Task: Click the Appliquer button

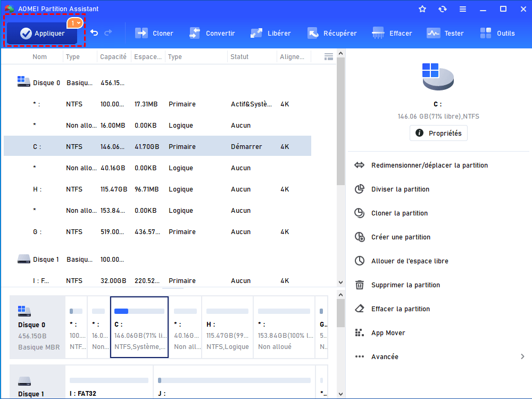Action: pyautogui.click(x=42, y=33)
